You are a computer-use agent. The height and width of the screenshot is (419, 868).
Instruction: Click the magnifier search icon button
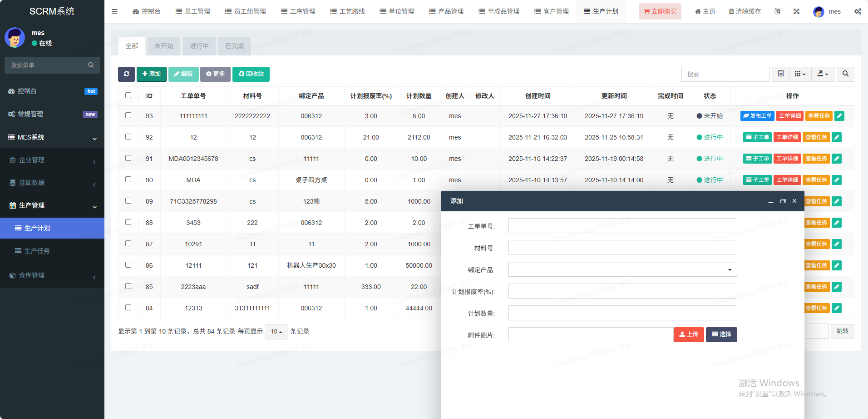[845, 74]
